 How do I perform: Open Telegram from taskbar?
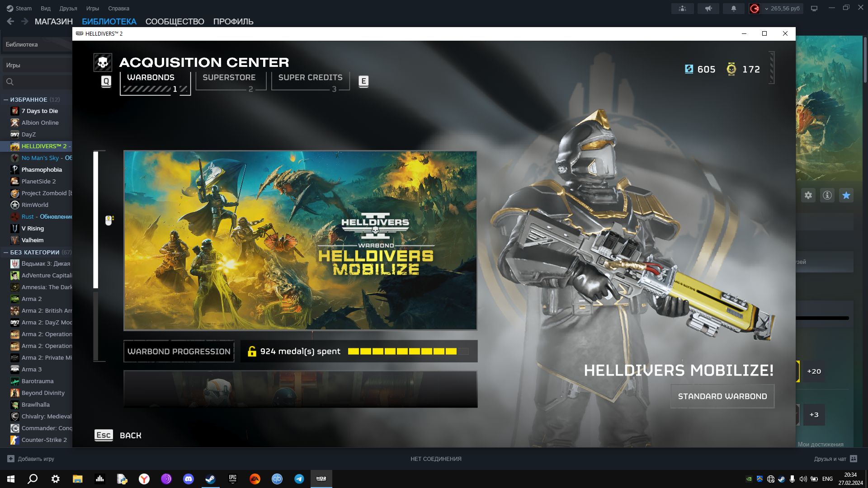click(x=299, y=479)
